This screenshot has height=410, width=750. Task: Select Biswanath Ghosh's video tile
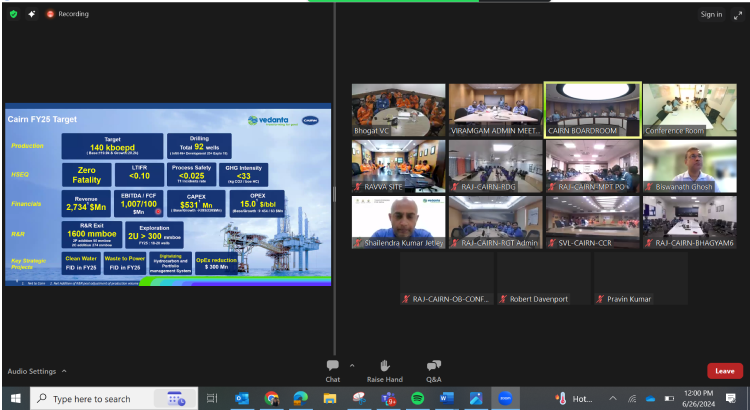pos(689,165)
